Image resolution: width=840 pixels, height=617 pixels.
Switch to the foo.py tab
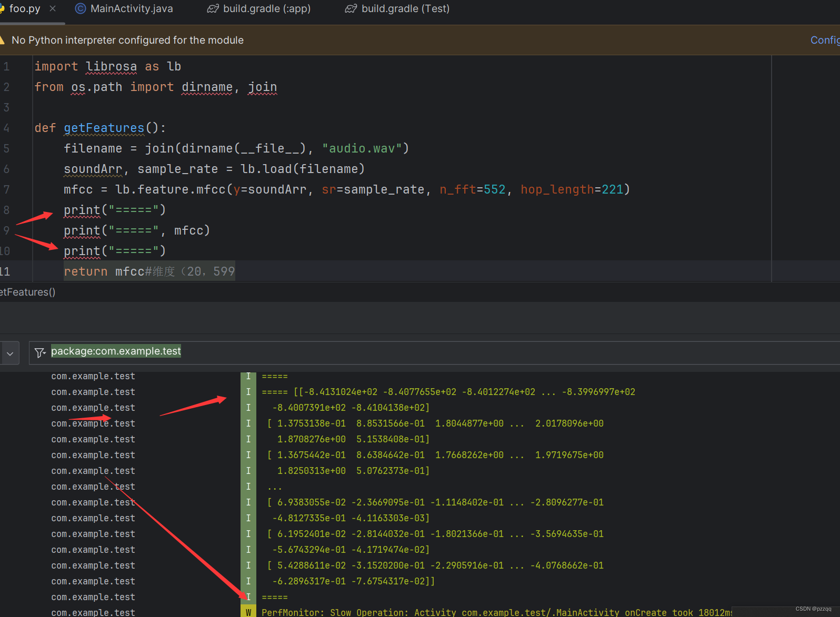coord(24,9)
